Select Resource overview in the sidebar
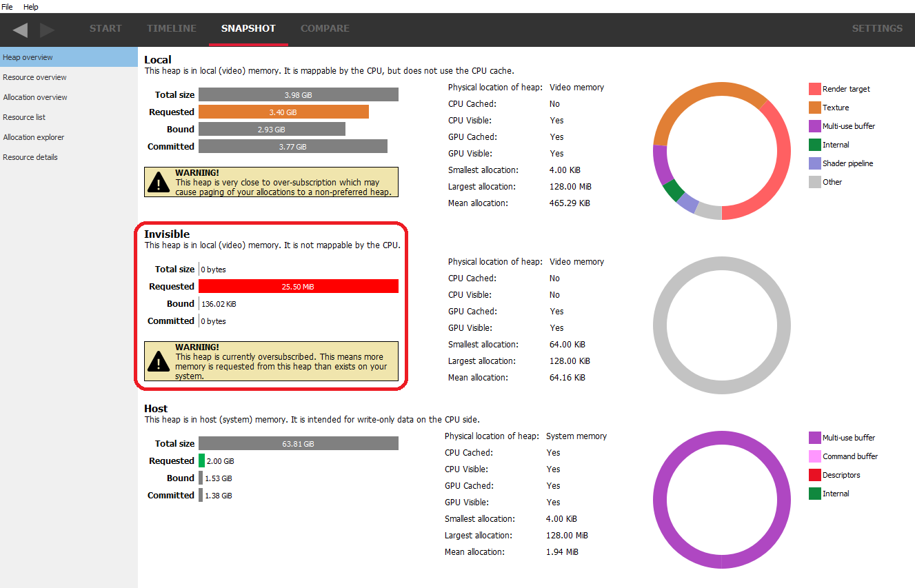Screen dimensions: 915x588 coord(34,77)
